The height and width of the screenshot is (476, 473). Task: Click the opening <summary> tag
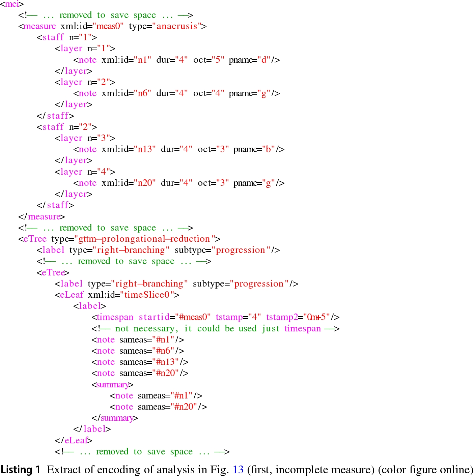[x=112, y=384]
